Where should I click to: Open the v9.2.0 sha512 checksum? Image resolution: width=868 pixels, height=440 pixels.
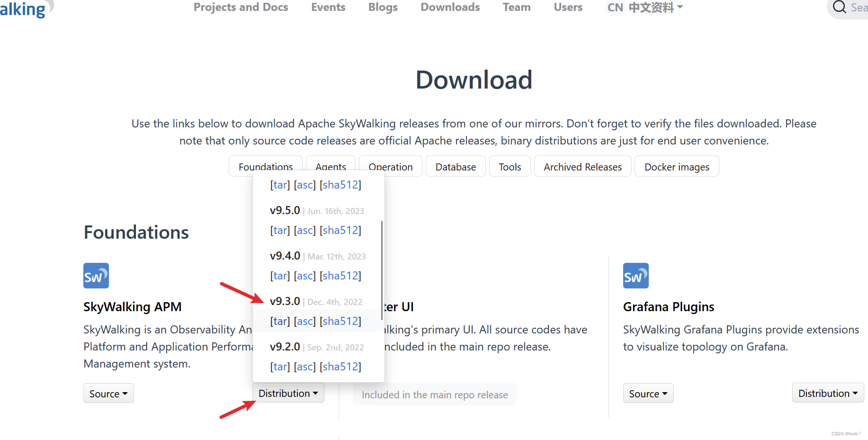(x=340, y=367)
